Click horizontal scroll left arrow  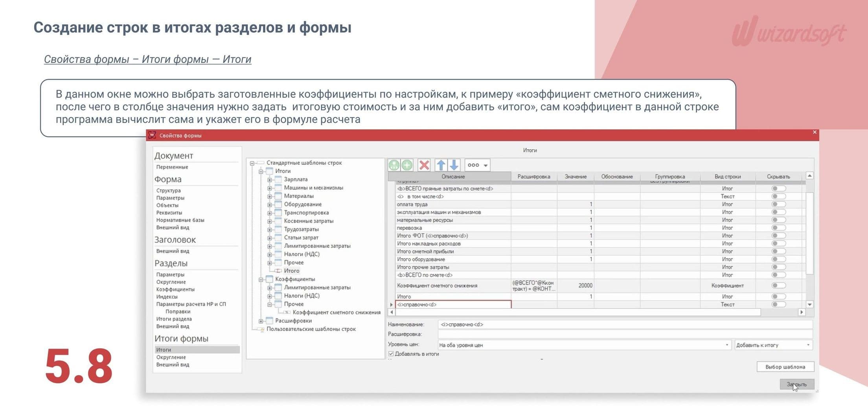click(392, 312)
